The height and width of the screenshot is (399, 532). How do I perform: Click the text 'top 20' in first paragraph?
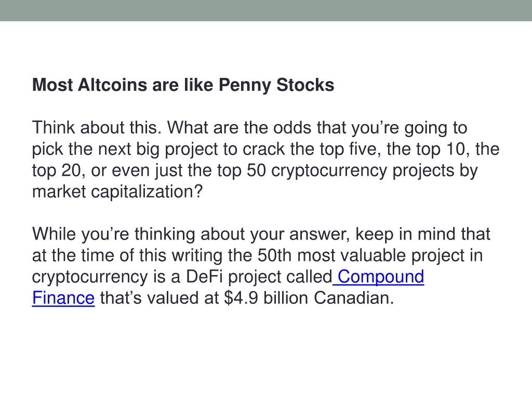(56, 170)
